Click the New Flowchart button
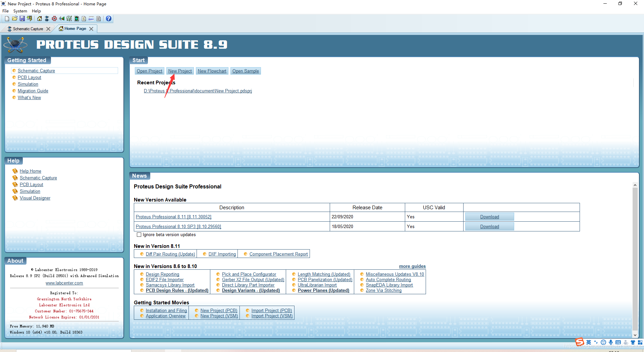 pos(212,71)
